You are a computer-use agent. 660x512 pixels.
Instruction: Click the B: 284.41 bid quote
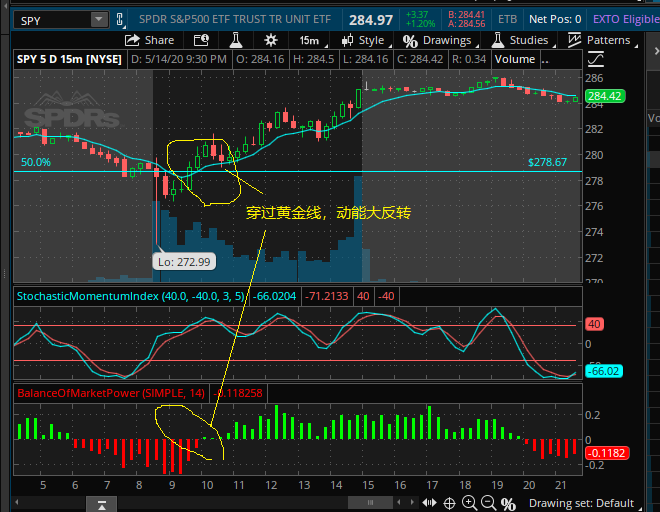(x=466, y=15)
